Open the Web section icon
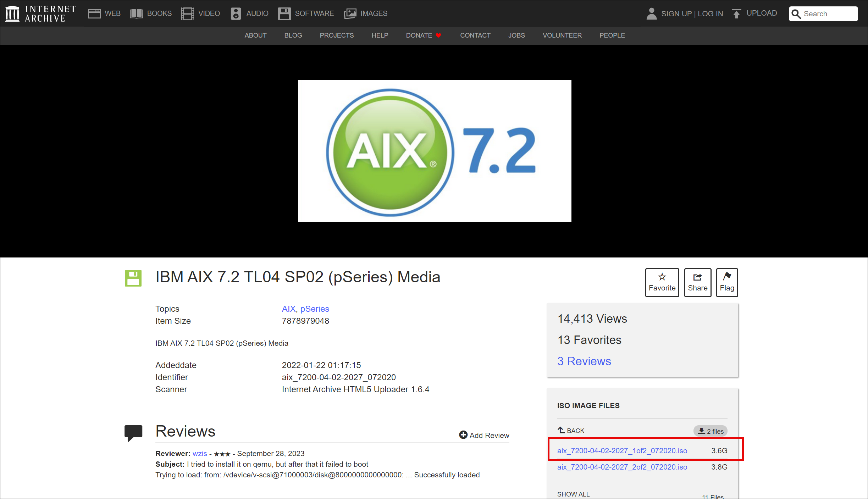The width and height of the screenshot is (868, 499). tap(94, 13)
